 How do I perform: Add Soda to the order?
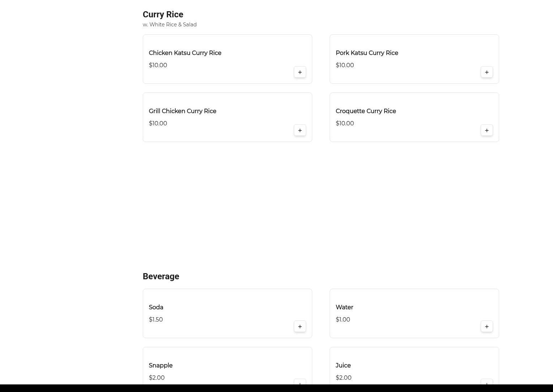pyautogui.click(x=300, y=327)
